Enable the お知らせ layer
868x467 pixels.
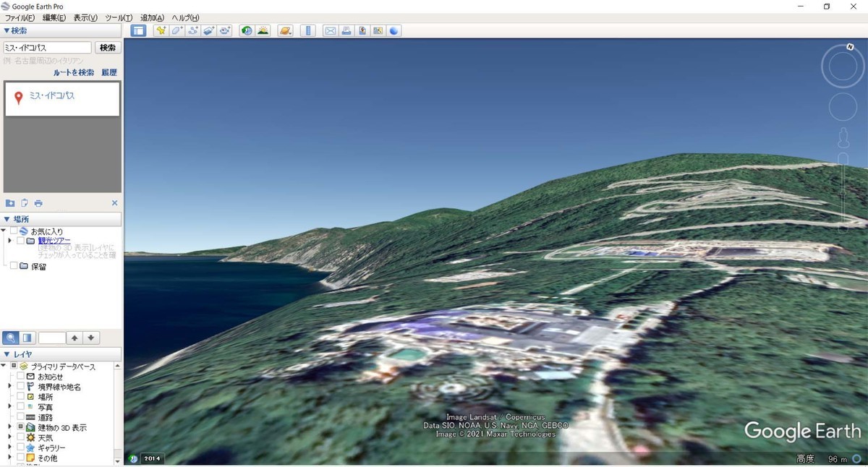pos(20,377)
